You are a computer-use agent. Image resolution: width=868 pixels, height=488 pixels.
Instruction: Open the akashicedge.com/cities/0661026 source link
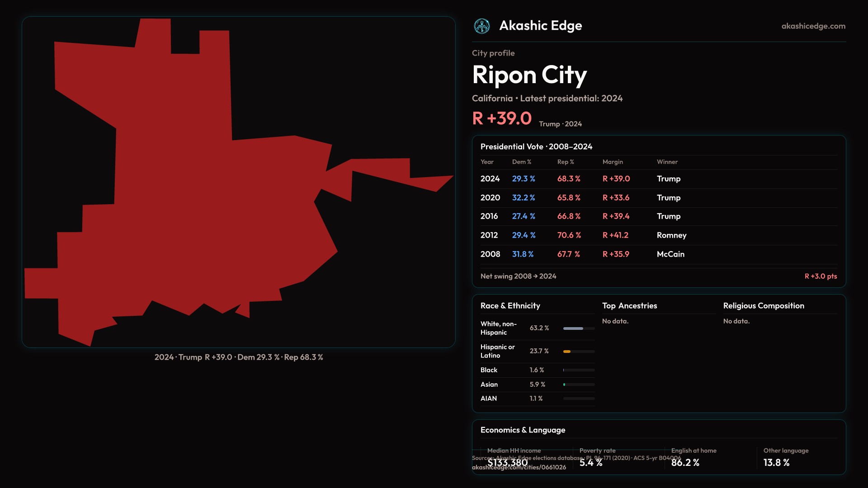pos(519,468)
